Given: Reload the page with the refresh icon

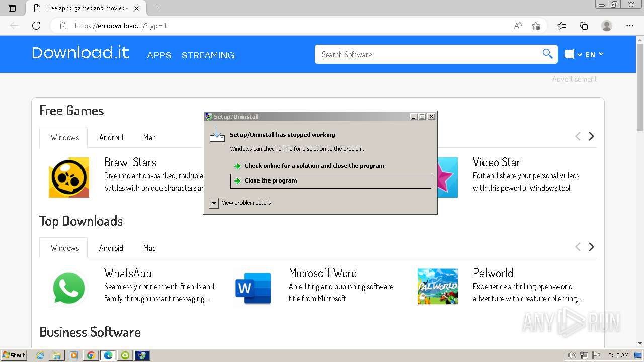Looking at the screenshot, I should (x=36, y=26).
